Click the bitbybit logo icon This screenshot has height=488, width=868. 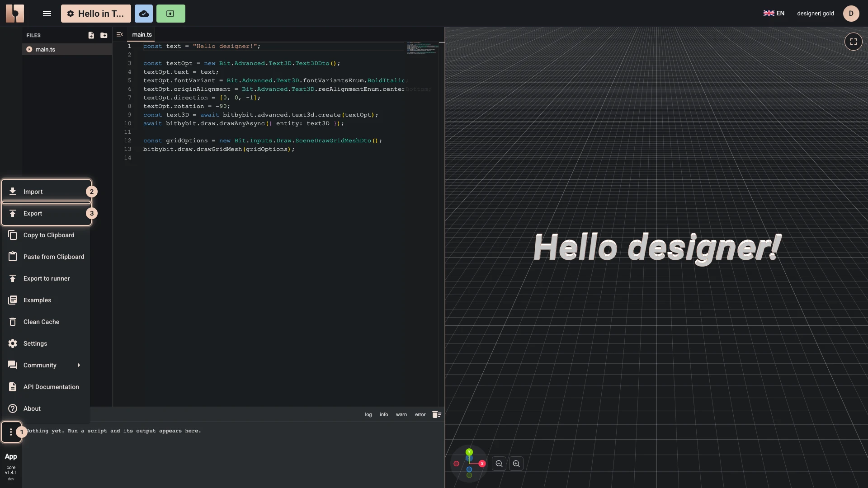15,14
